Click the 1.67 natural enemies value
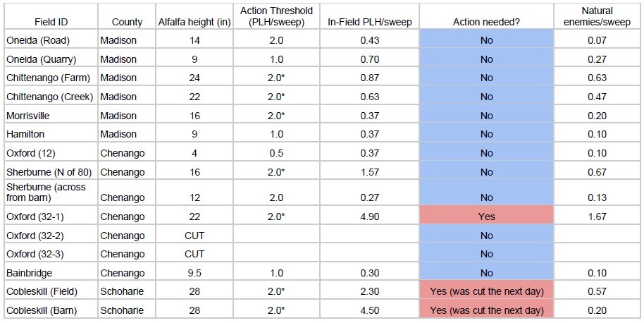The height and width of the screenshot is (323, 644). (597, 217)
